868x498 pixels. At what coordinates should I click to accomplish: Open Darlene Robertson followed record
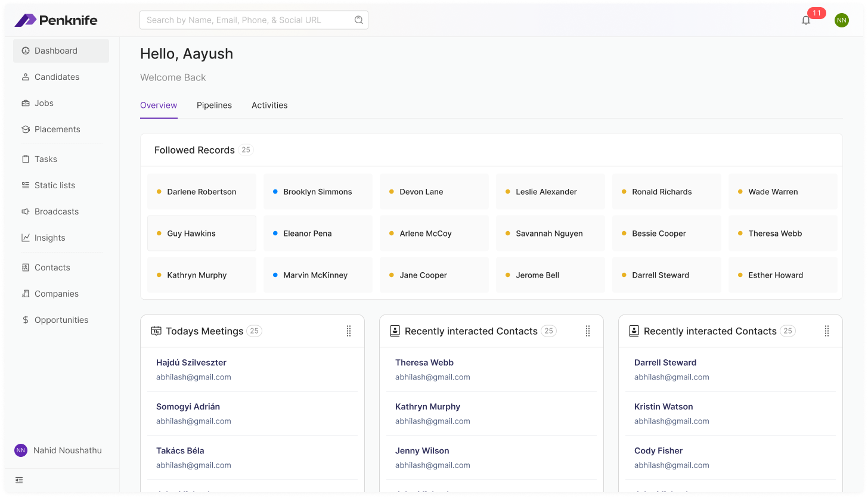tap(201, 192)
